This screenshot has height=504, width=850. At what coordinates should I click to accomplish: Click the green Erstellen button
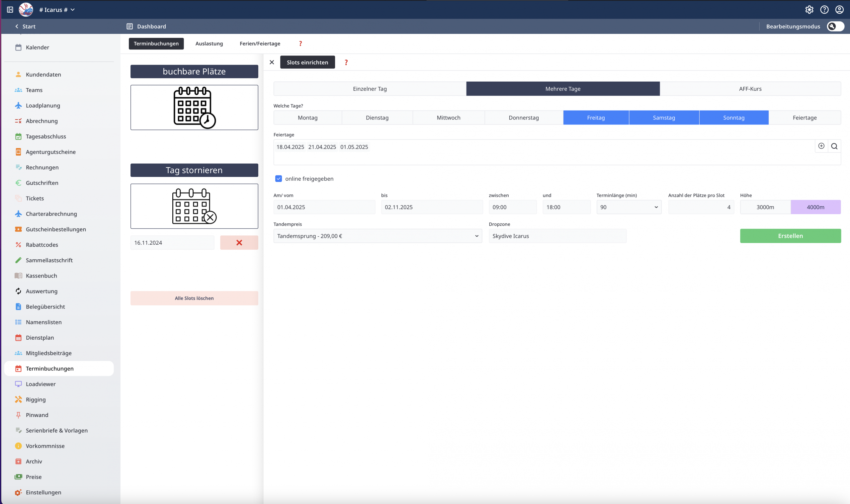[790, 236]
